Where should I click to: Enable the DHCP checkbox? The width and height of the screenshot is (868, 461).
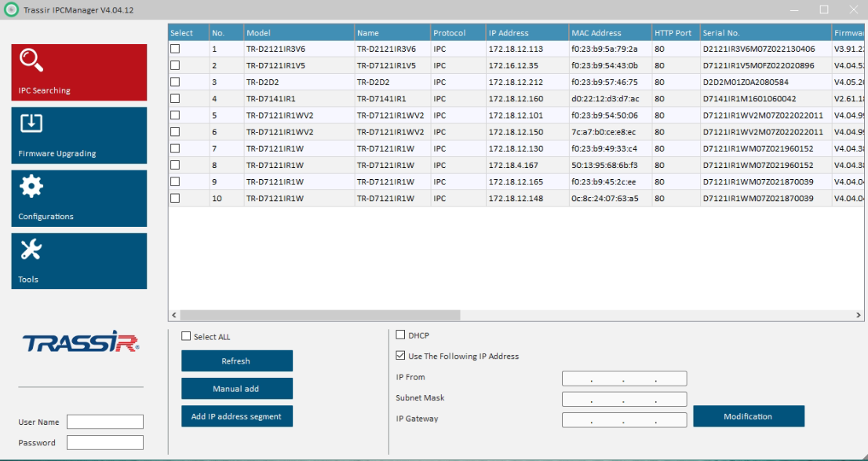(x=400, y=335)
